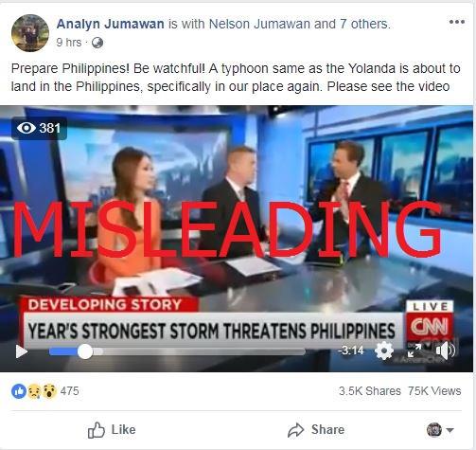This screenshot has height=450, width=476.
Task: Expand the '7 others' tagged list
Action: pyautogui.click(x=364, y=24)
